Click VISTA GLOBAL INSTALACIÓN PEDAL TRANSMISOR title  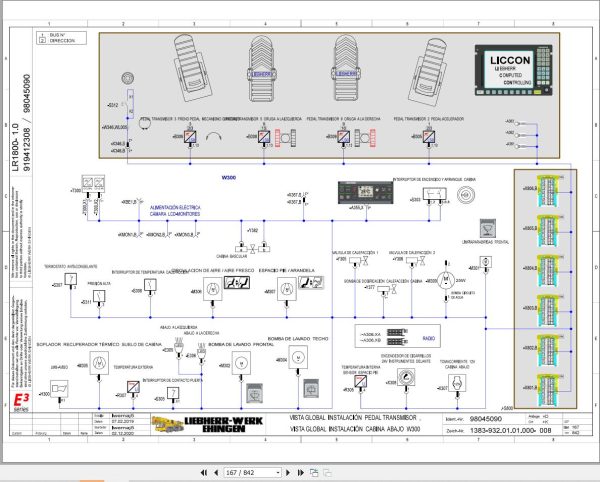(x=353, y=418)
